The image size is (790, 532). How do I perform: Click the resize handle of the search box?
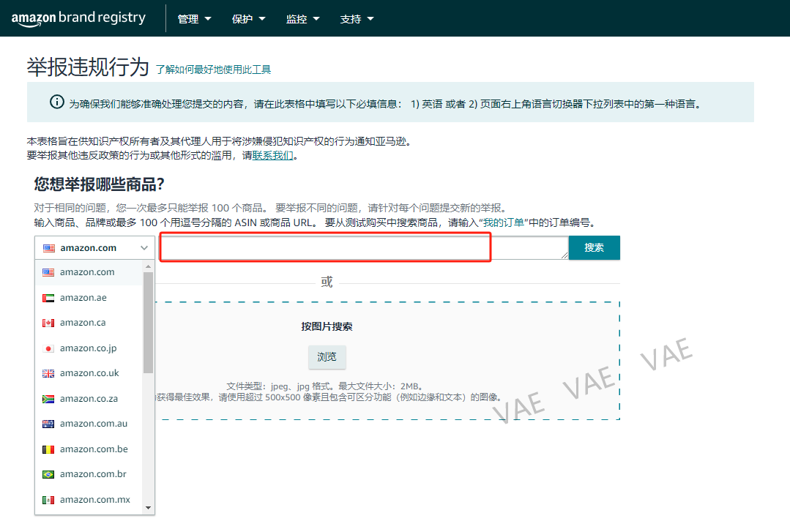pyautogui.click(x=564, y=255)
